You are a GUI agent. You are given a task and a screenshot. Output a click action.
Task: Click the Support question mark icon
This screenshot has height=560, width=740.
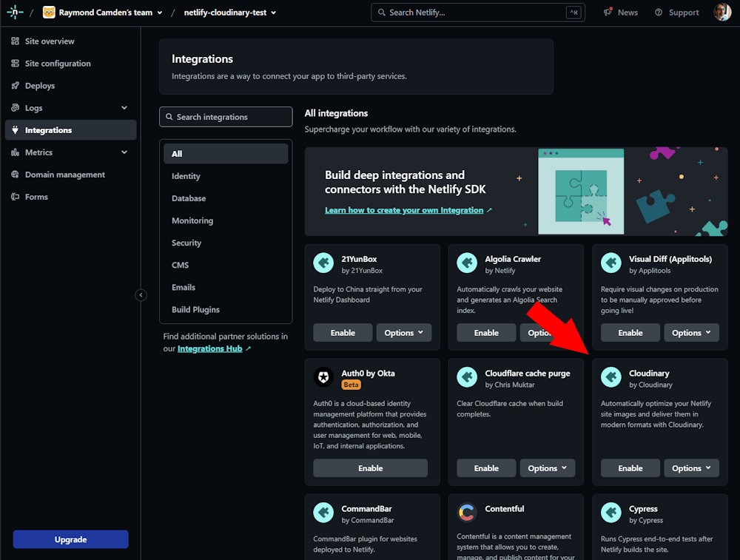coord(659,12)
